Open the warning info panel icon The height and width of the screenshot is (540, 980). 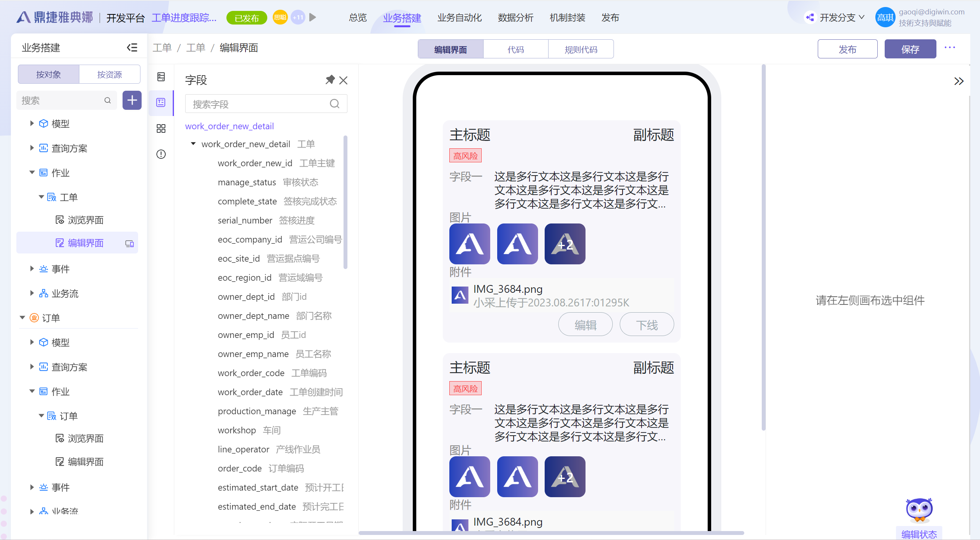(161, 154)
